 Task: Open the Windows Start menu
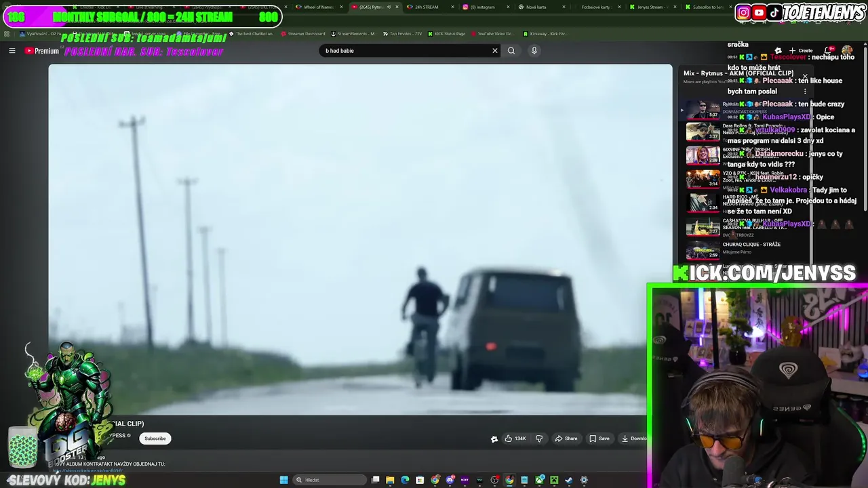click(x=284, y=480)
